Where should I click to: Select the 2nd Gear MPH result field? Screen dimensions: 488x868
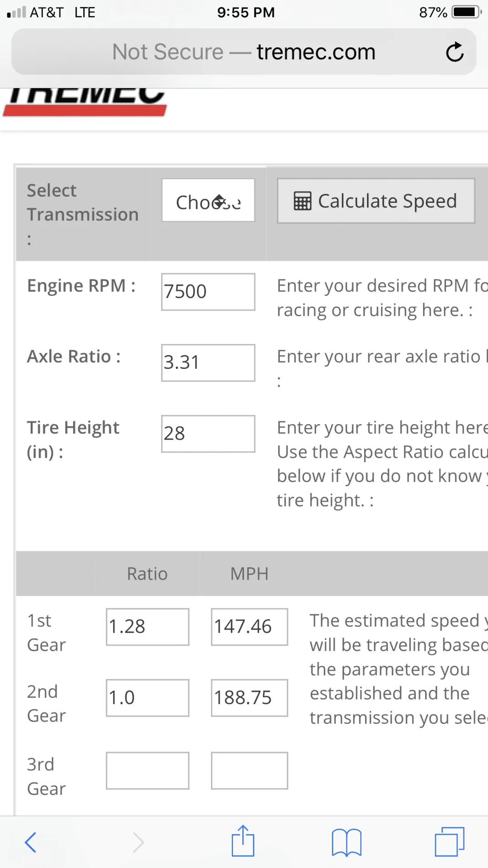point(249,698)
